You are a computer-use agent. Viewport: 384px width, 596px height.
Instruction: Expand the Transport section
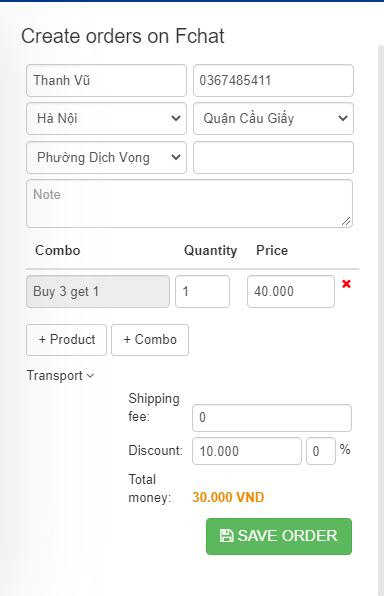click(x=60, y=376)
